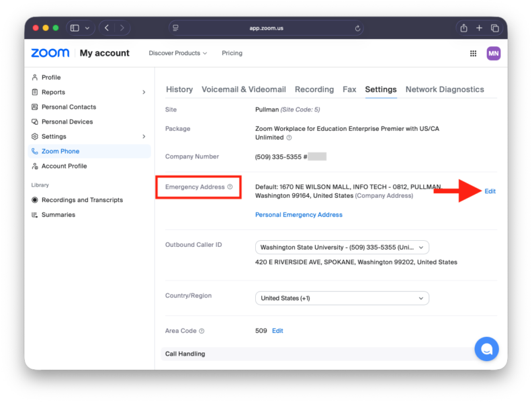The image size is (532, 402).
Task: Click the Summaries list icon
Action: (35, 215)
